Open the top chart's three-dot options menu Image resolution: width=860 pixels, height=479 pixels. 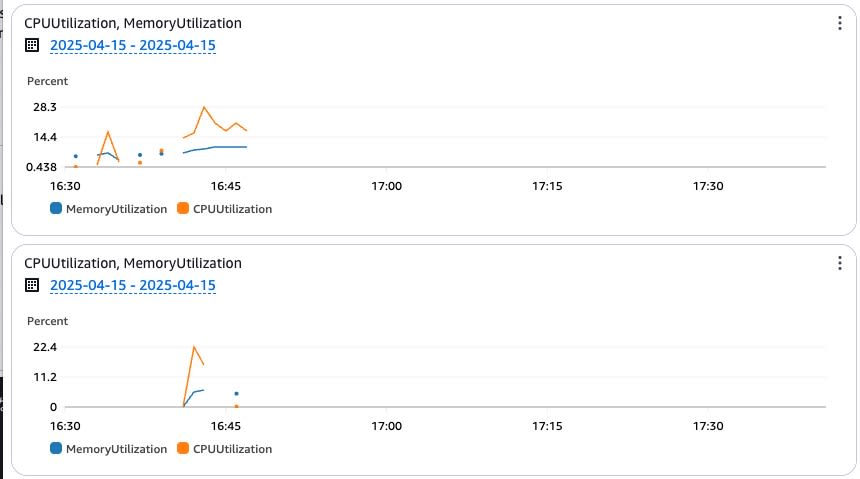pos(840,23)
